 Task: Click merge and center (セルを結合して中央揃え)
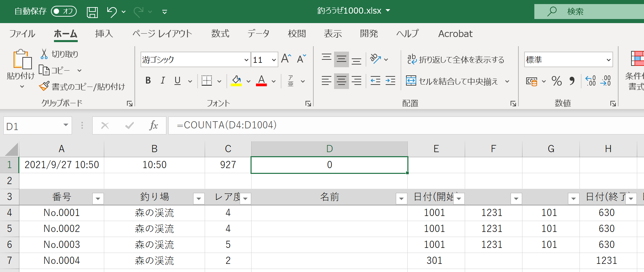pyautogui.click(x=452, y=81)
